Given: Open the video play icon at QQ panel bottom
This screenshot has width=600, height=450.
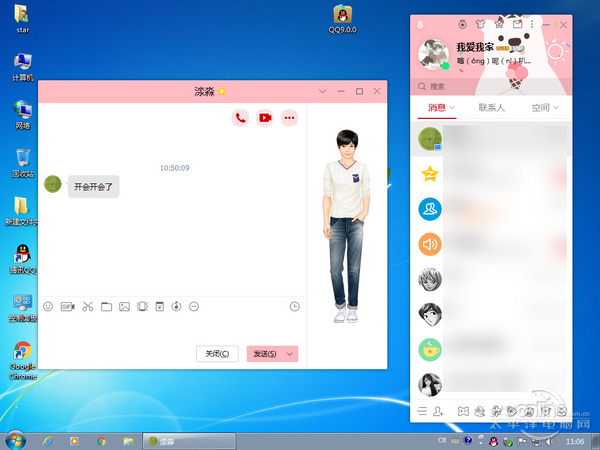Looking at the screenshot, I should (x=512, y=411).
